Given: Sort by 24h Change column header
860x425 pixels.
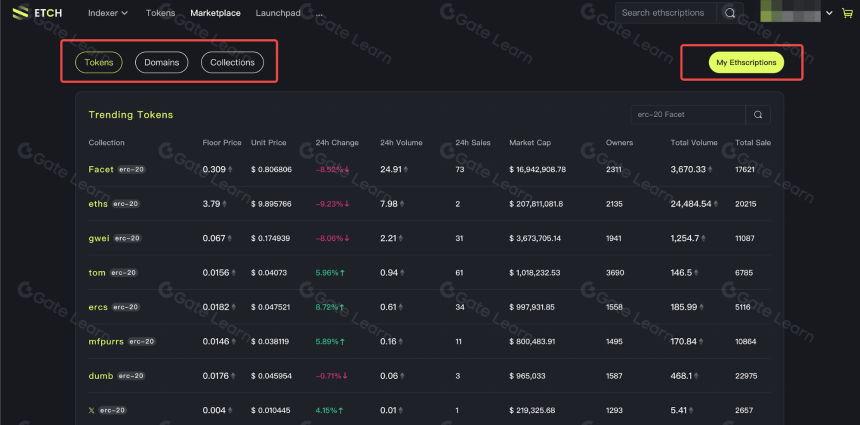Looking at the screenshot, I should 337,143.
